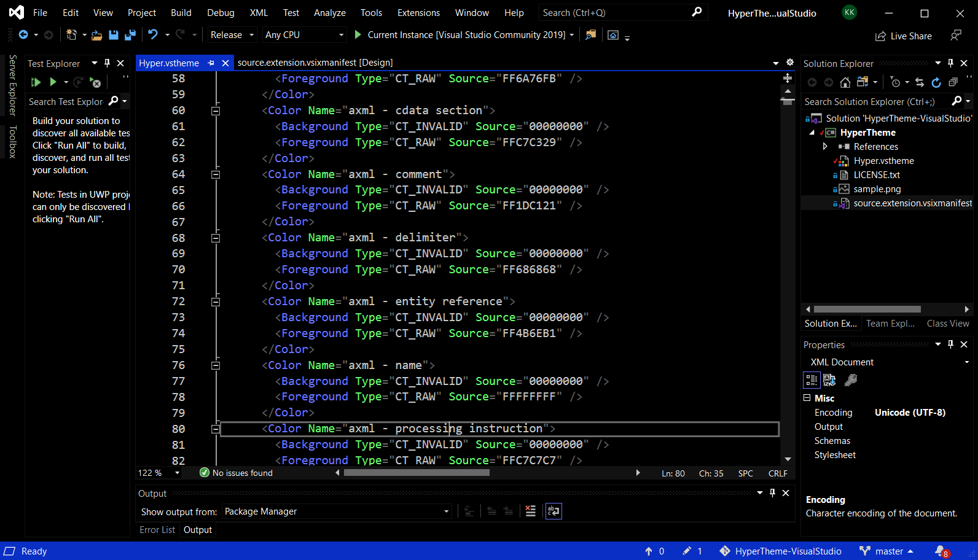
Task: Click the Find in Files toolbar icon
Action: [590, 35]
